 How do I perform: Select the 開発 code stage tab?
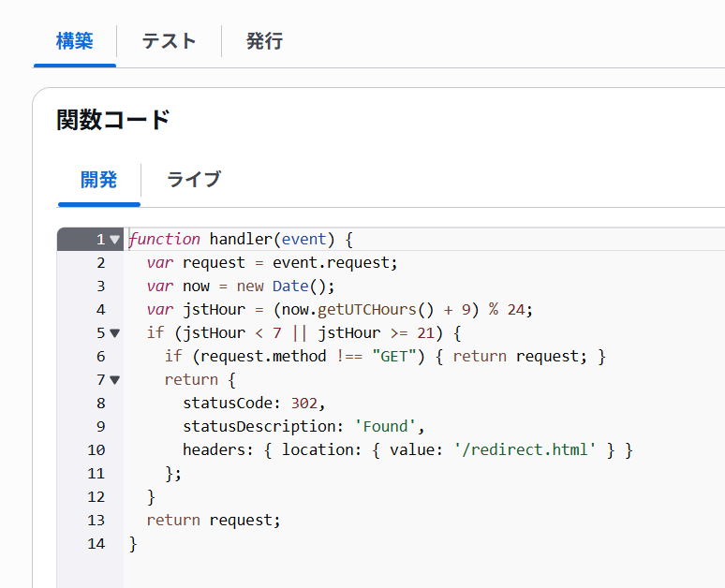point(98,180)
